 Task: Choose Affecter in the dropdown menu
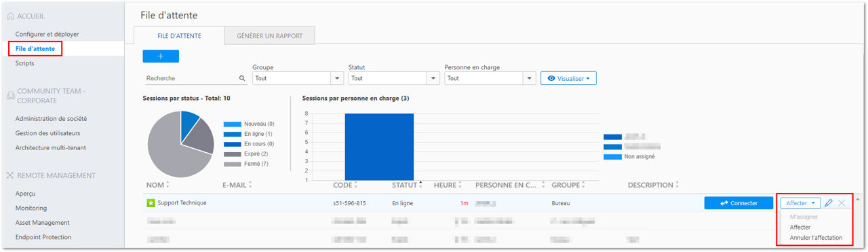800,227
